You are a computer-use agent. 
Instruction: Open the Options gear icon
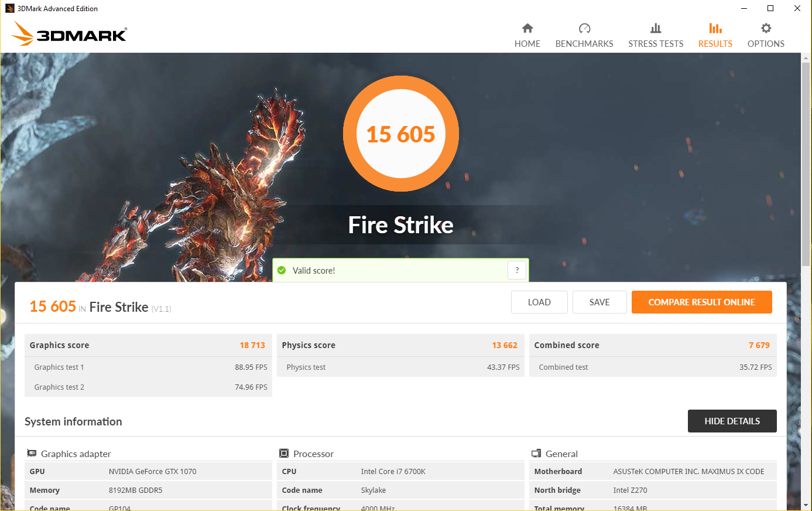click(x=766, y=28)
